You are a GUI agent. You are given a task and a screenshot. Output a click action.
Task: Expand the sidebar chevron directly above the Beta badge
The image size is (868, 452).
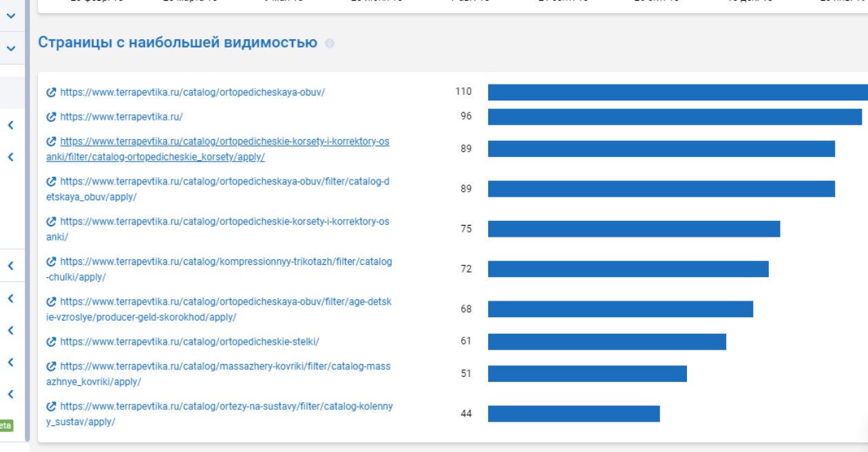(x=11, y=394)
